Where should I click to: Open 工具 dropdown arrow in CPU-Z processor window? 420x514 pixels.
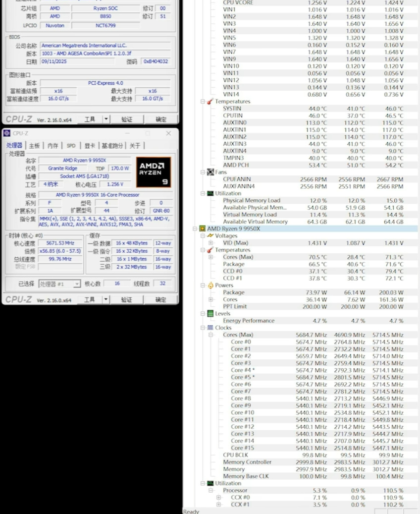coord(105,299)
